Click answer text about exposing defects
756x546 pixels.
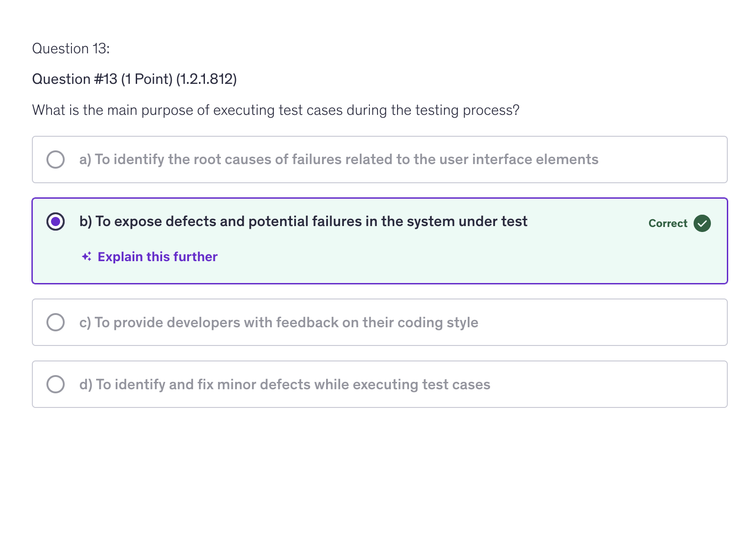[x=303, y=221]
